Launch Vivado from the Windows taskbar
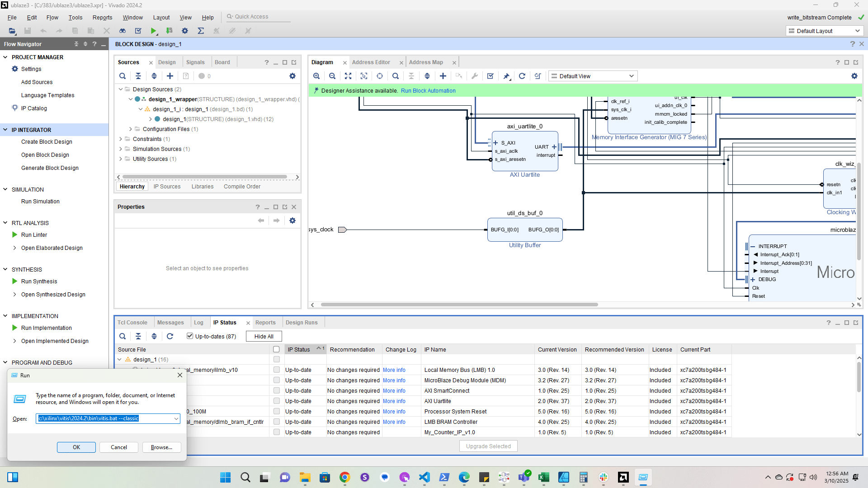This screenshot has height=488, width=868. [x=623, y=477]
